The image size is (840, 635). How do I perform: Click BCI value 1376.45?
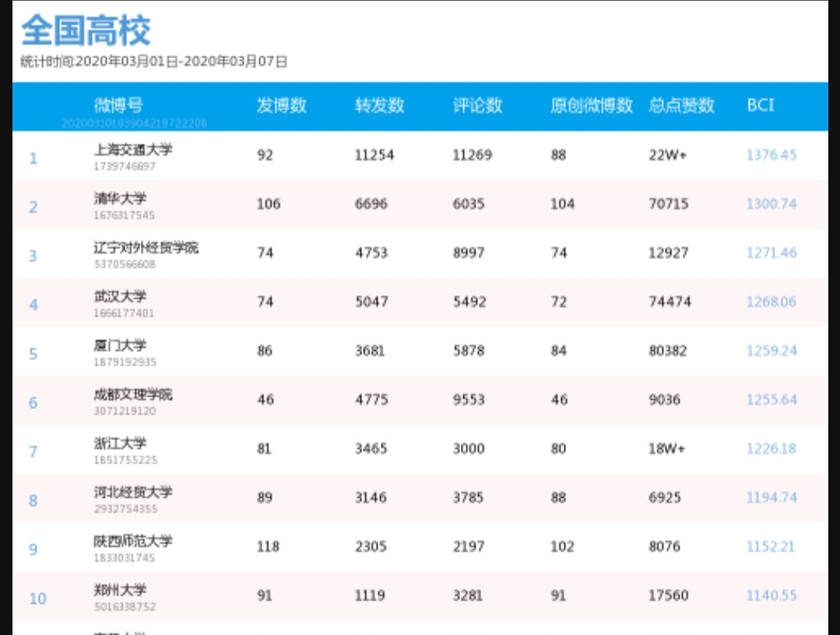point(771,155)
